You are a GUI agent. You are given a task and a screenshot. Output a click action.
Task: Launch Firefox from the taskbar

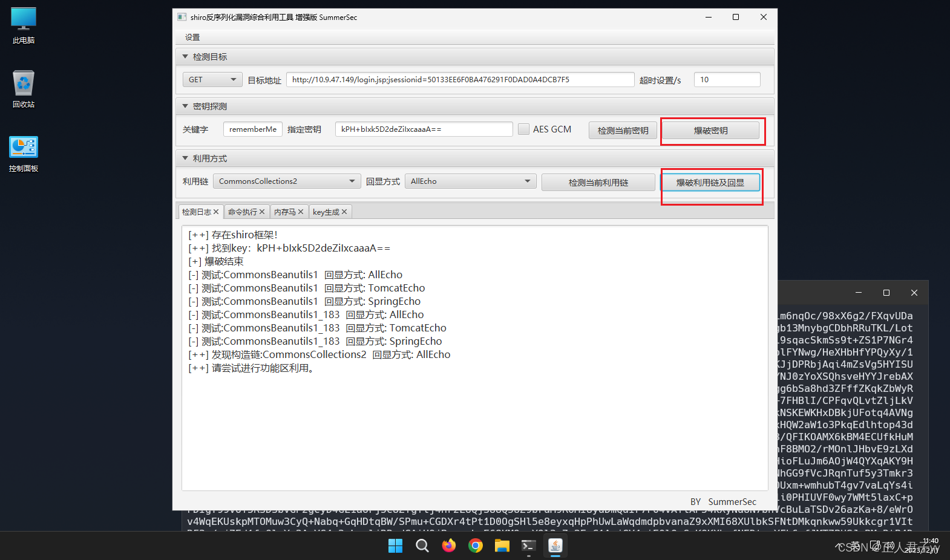(449, 545)
